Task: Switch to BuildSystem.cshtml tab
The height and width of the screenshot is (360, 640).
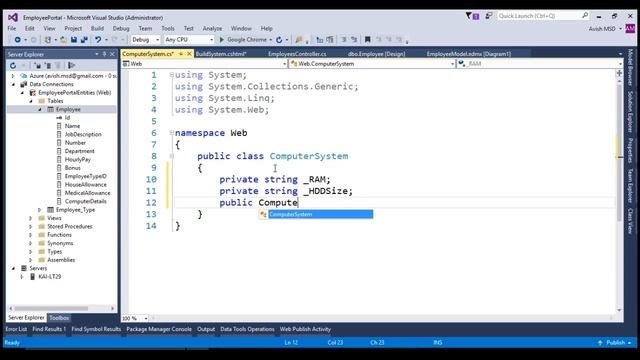Action: tap(221, 54)
